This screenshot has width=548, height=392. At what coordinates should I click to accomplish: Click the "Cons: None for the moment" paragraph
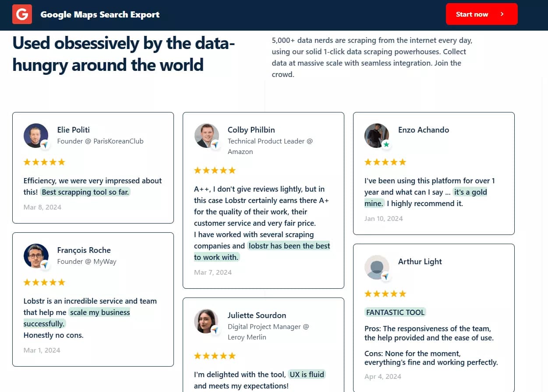point(431,358)
